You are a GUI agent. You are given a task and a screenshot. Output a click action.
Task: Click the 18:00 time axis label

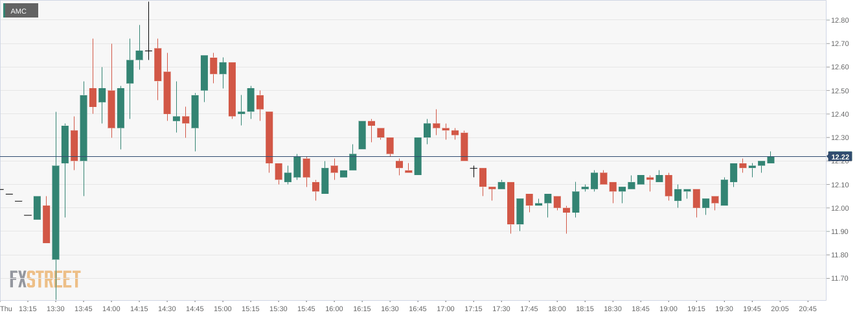[557, 309]
